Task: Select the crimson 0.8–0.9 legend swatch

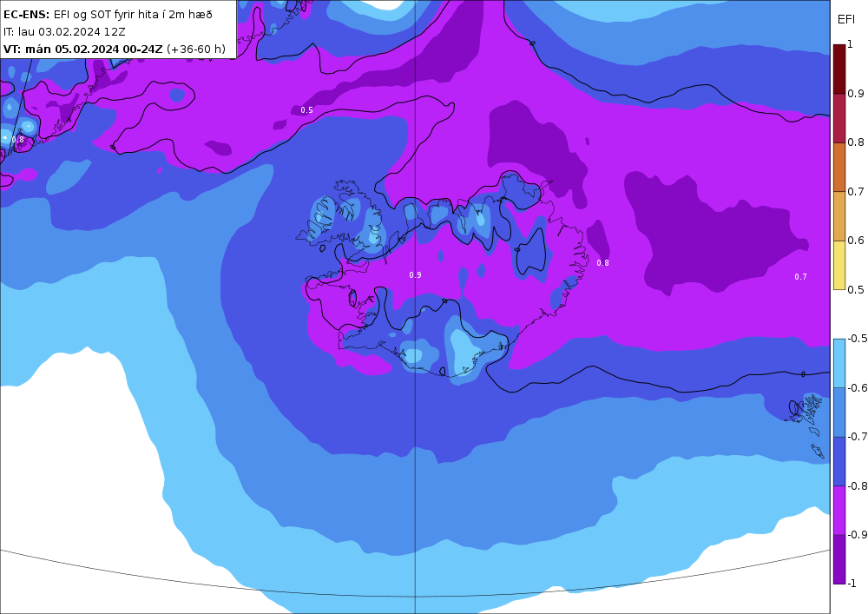Action: click(839, 118)
